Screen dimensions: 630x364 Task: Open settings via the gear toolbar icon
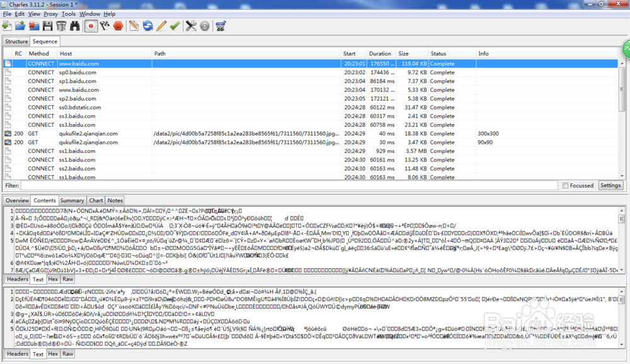pos(205,26)
